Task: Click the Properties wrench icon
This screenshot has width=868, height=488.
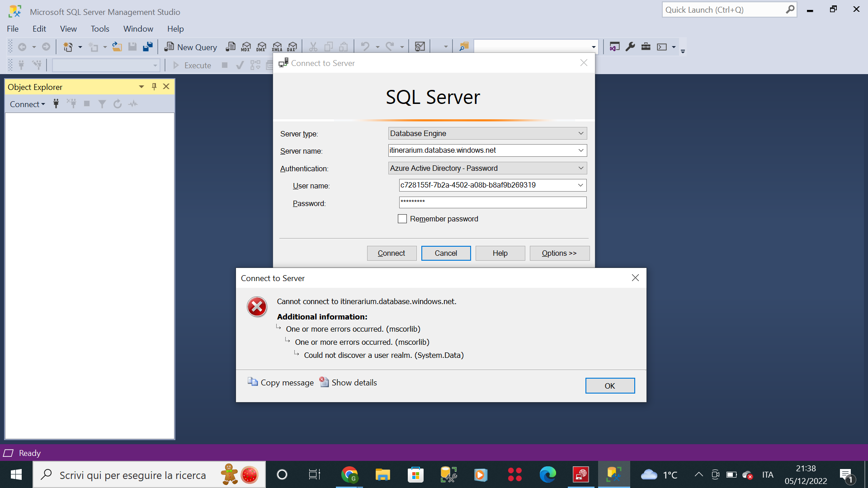Action: coord(630,47)
